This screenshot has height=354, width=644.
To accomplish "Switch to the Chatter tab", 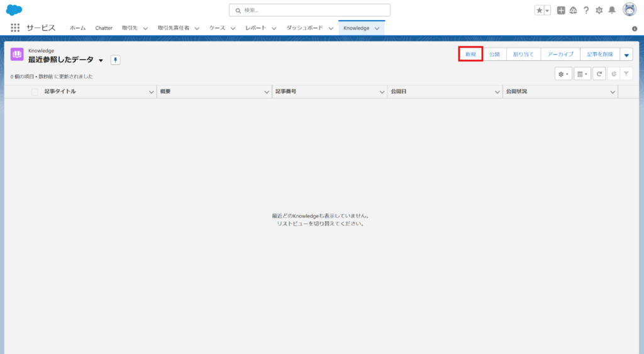I will [104, 28].
